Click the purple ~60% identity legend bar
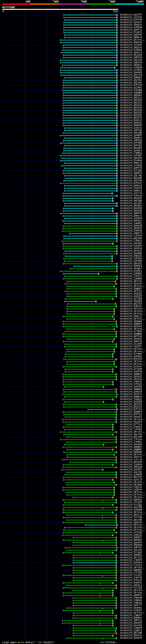The image size is (146, 644). click(x=73, y=4)
